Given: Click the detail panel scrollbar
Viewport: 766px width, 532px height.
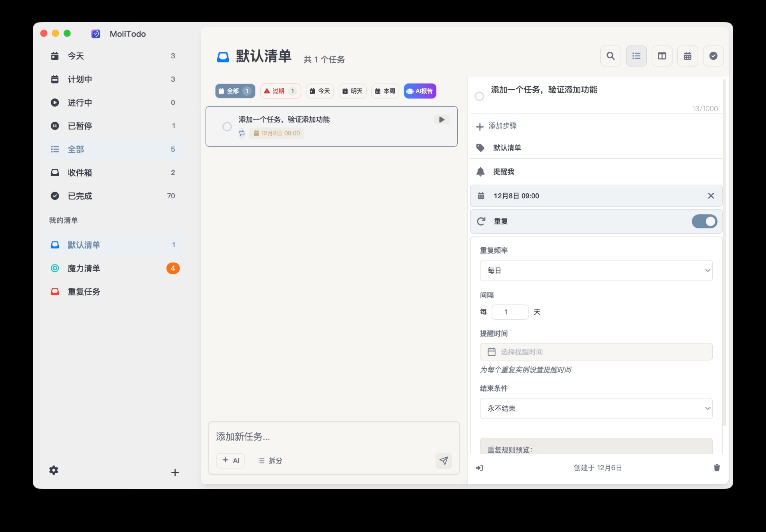Looking at the screenshot, I should click(724, 253).
